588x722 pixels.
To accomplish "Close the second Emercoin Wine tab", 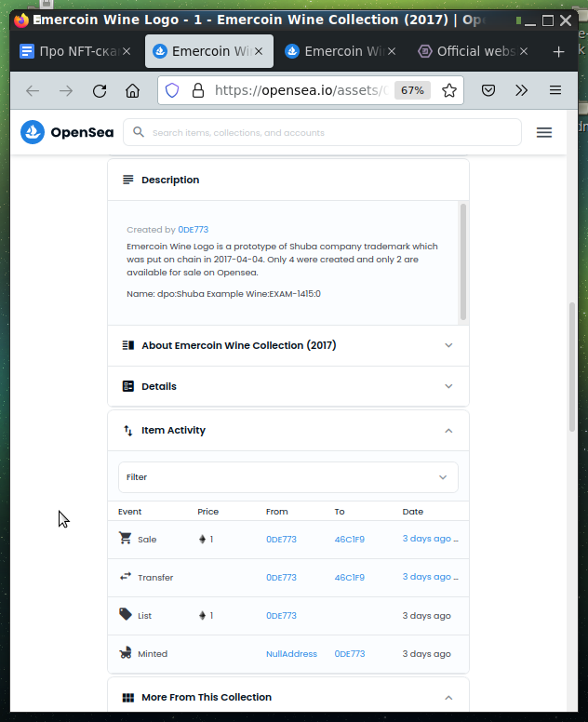I will pyautogui.click(x=392, y=51).
